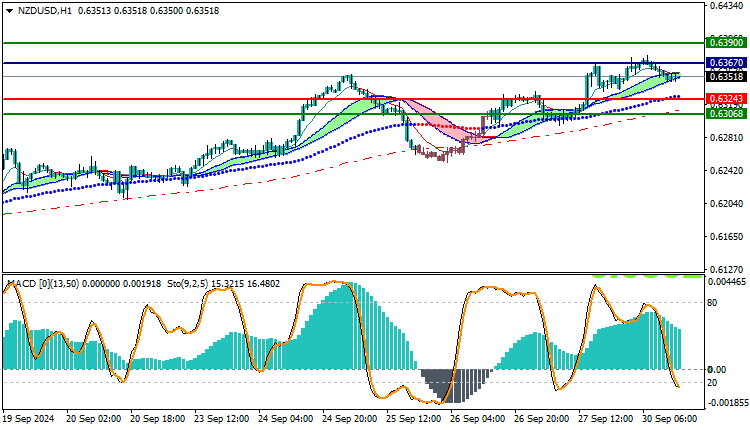Click the OHLC quote 0.63513 0.63518 0.63500 0.63518

tap(148, 11)
